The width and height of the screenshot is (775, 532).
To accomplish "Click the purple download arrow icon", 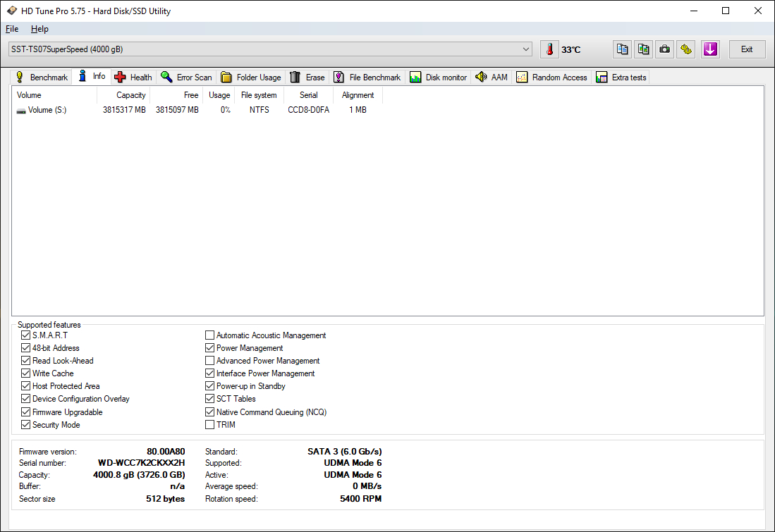I will tap(710, 49).
